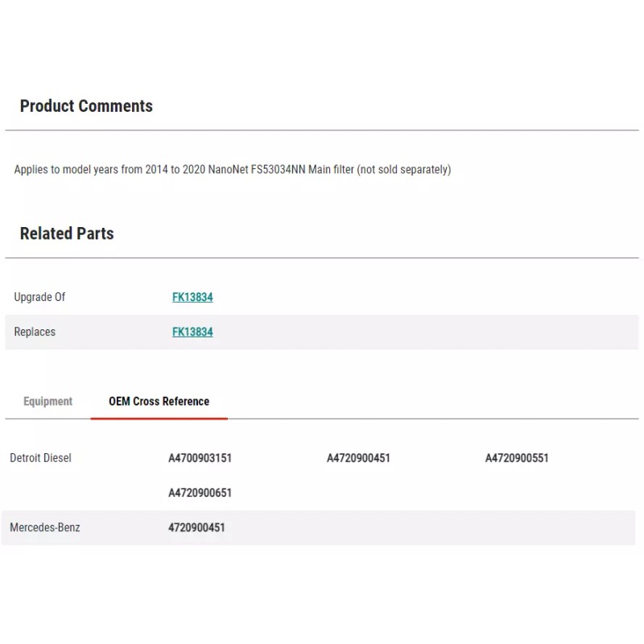Click the shaded Replaces table row

click(x=322, y=332)
